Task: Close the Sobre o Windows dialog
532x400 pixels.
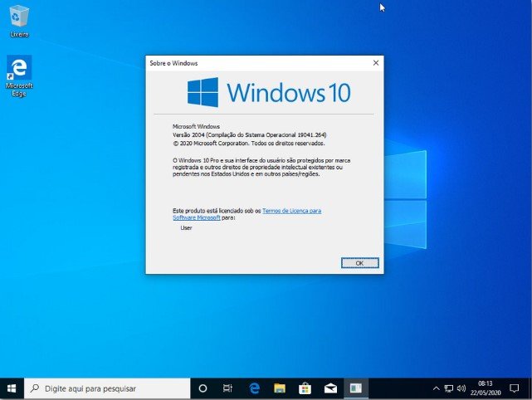Action: pyautogui.click(x=376, y=63)
